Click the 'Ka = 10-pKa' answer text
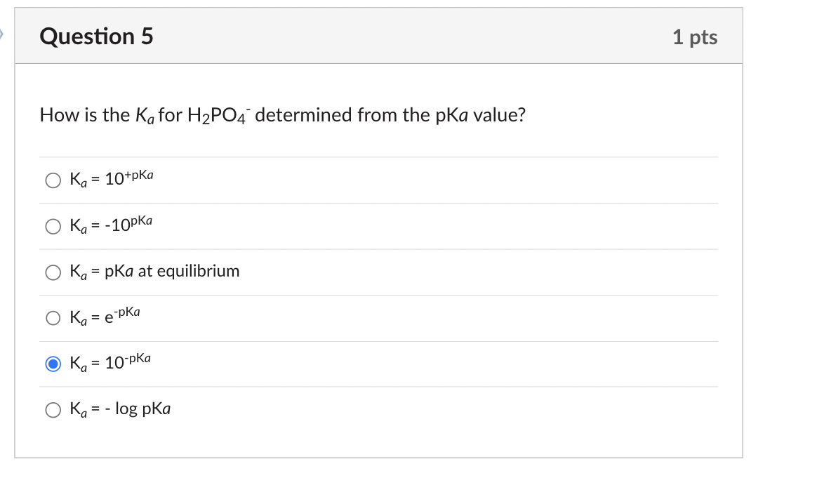Image resolution: width=824 pixels, height=504 pixels. (109, 363)
